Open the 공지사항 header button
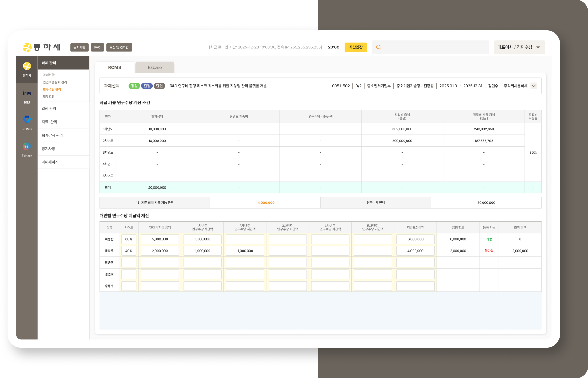The width and height of the screenshot is (588, 378). [x=79, y=47]
